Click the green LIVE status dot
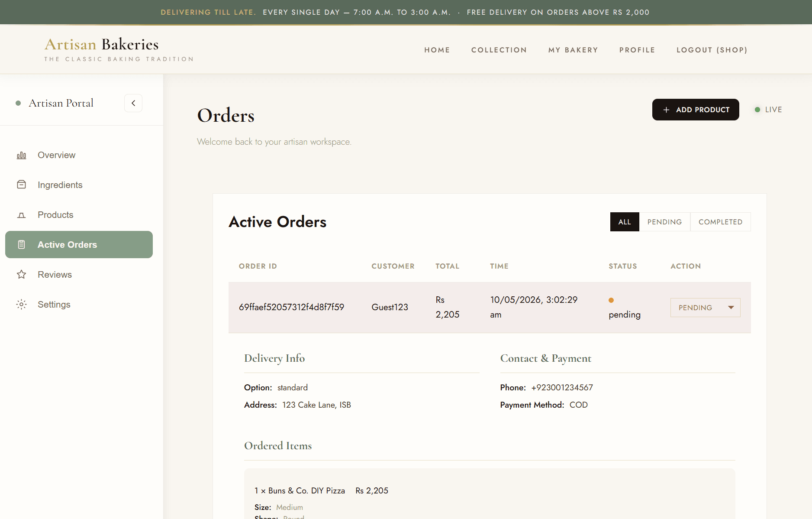Viewport: 812px width, 519px height. [x=757, y=110]
